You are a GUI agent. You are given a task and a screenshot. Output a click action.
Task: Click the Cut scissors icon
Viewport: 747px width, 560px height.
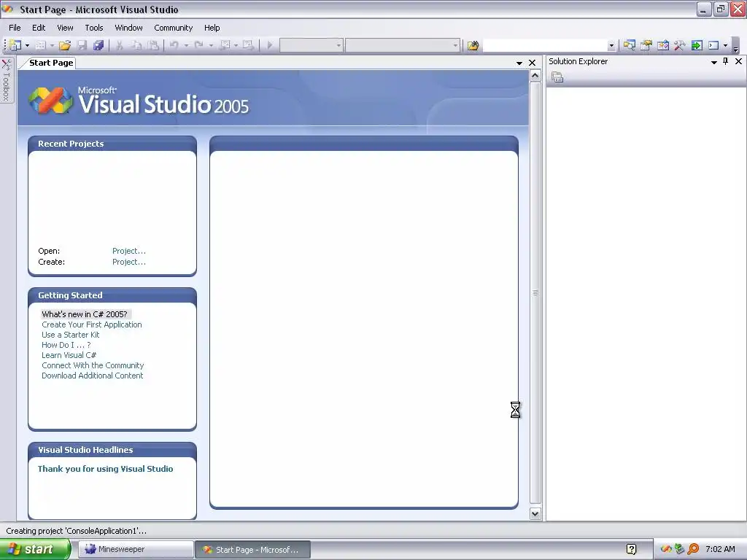click(x=120, y=45)
